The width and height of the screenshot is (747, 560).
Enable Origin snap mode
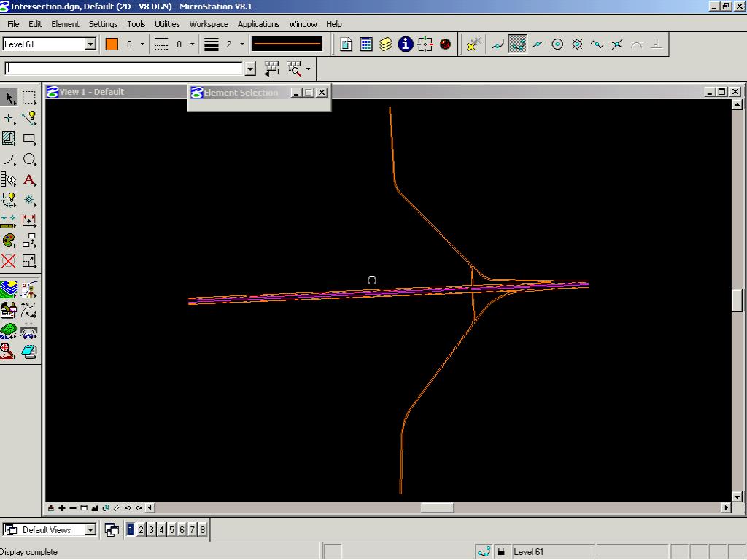point(578,44)
